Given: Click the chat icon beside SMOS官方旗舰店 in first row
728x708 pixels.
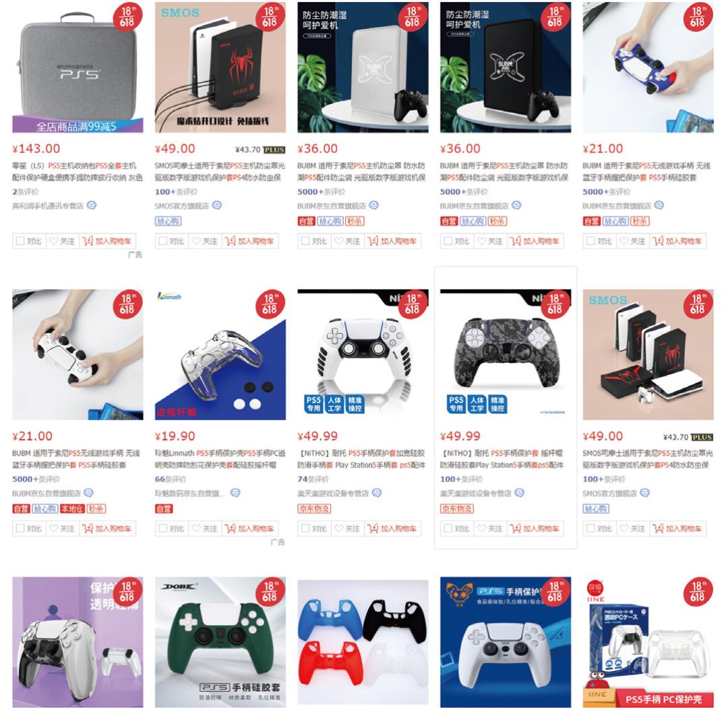Looking at the screenshot, I should pos(217,206).
